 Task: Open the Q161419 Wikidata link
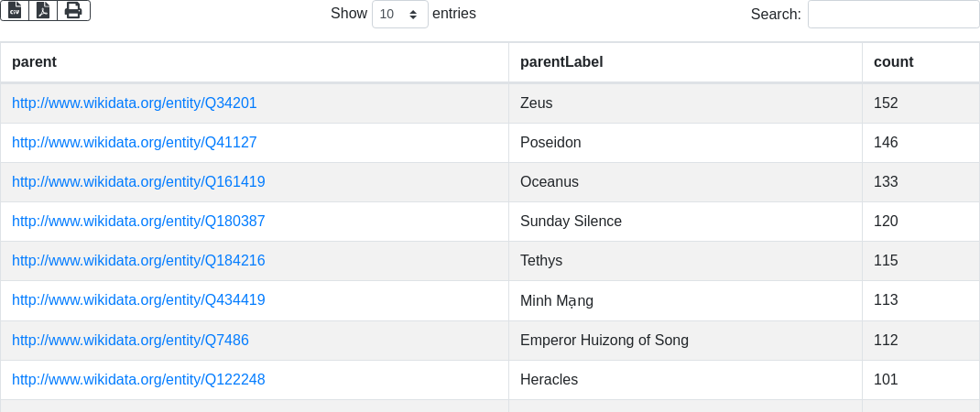pos(138,182)
